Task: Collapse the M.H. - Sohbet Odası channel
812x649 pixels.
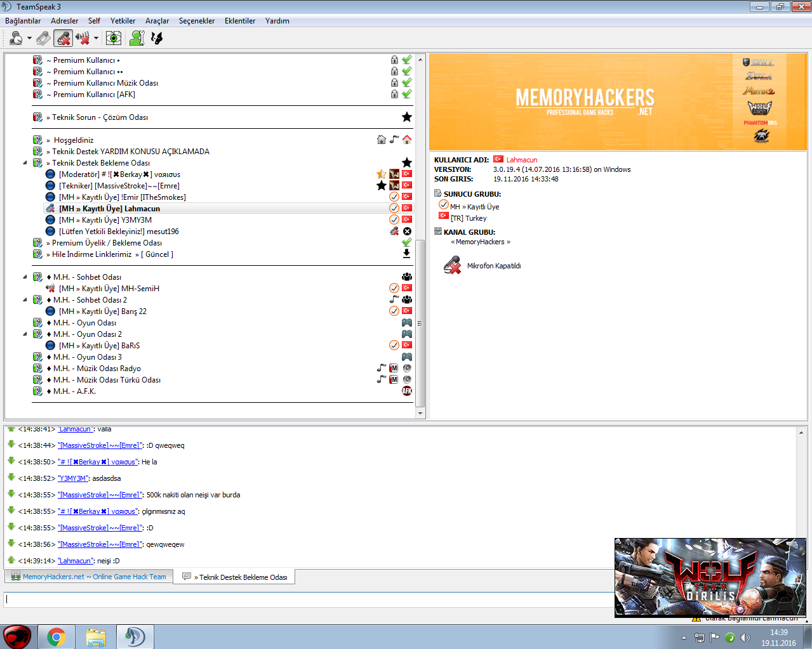Action: pos(25,277)
